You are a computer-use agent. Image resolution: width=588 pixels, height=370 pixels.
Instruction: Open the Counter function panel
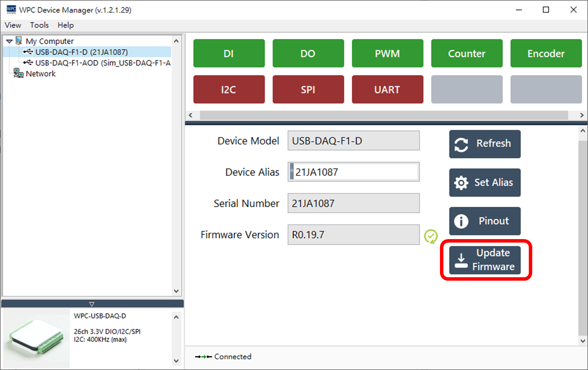tap(466, 53)
